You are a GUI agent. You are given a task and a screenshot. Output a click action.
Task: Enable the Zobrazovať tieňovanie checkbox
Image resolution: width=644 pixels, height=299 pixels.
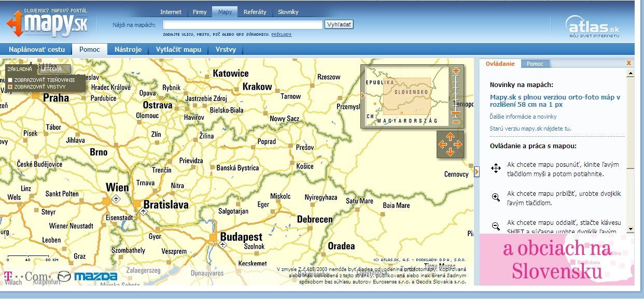pos(10,80)
